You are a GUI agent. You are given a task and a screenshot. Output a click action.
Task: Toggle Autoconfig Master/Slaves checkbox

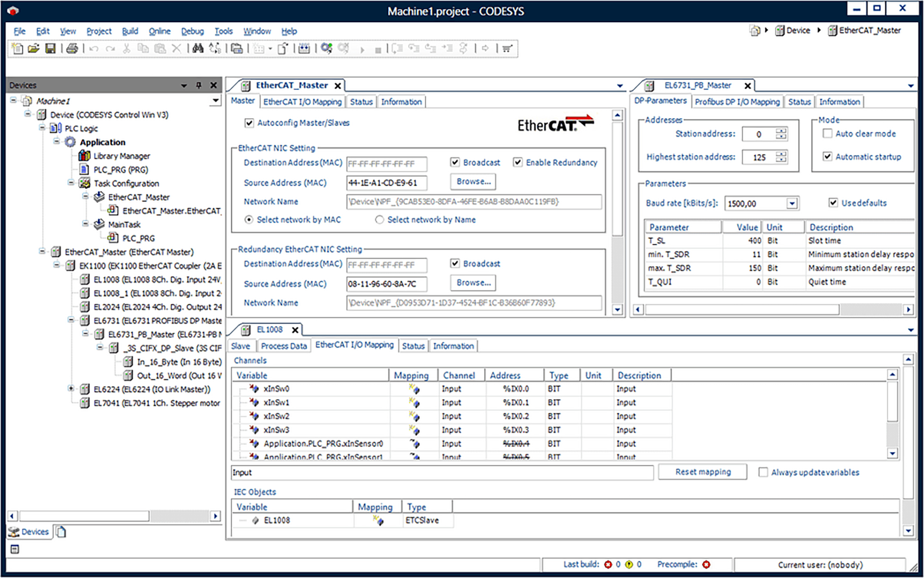click(249, 123)
